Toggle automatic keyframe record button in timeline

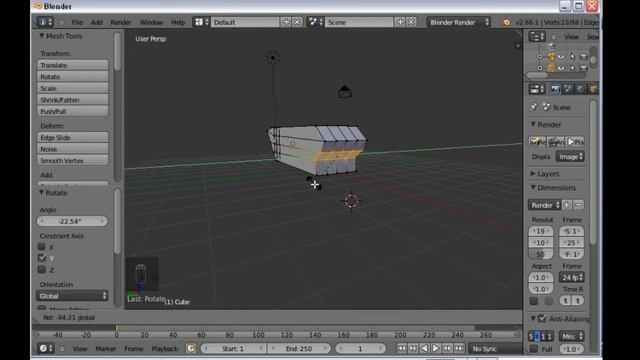(x=191, y=349)
